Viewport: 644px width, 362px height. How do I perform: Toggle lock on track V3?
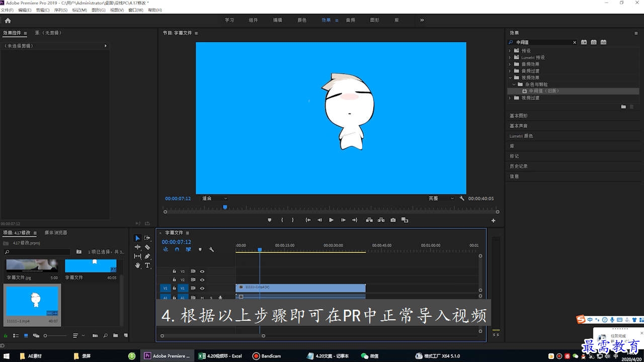pyautogui.click(x=174, y=271)
